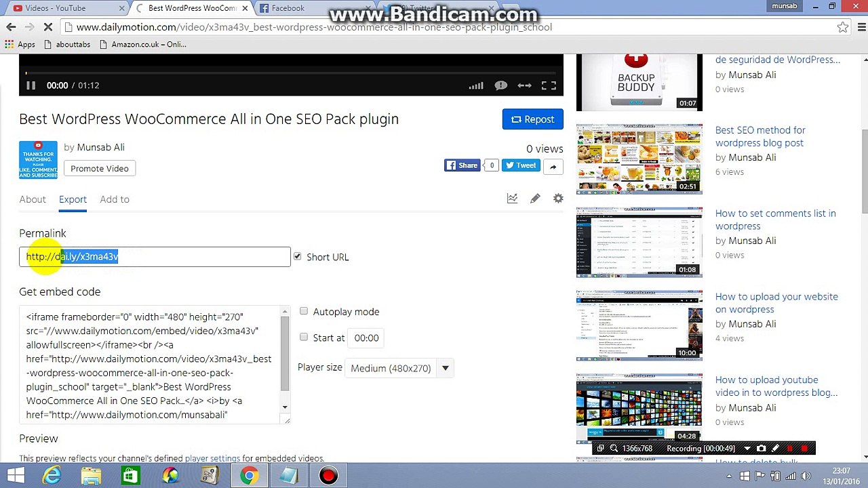Take Bandicam screenshot with camera icon
This screenshot has height=488, width=868.
(x=761, y=448)
